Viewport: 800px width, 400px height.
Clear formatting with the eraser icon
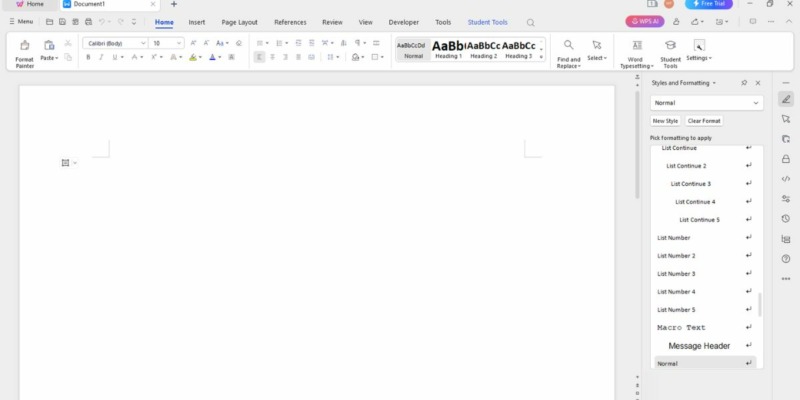[x=239, y=43]
